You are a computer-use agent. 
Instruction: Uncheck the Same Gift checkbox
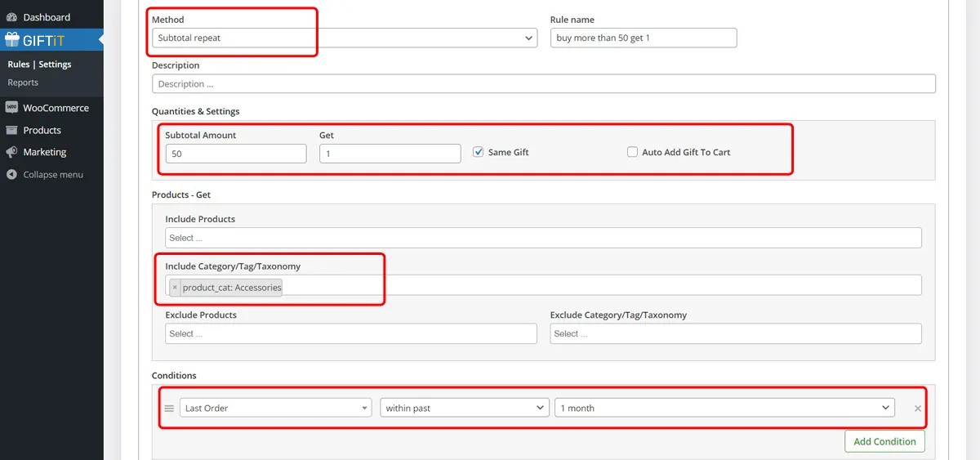pyautogui.click(x=479, y=152)
